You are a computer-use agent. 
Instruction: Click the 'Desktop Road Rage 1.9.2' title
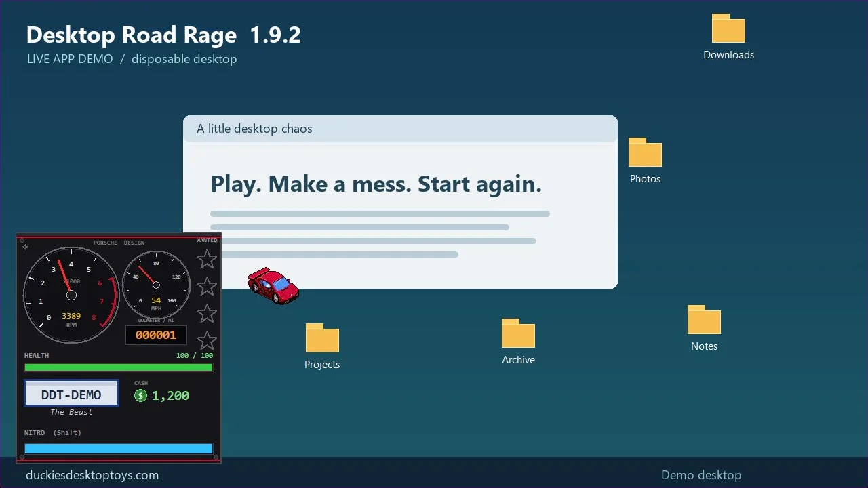[163, 35]
